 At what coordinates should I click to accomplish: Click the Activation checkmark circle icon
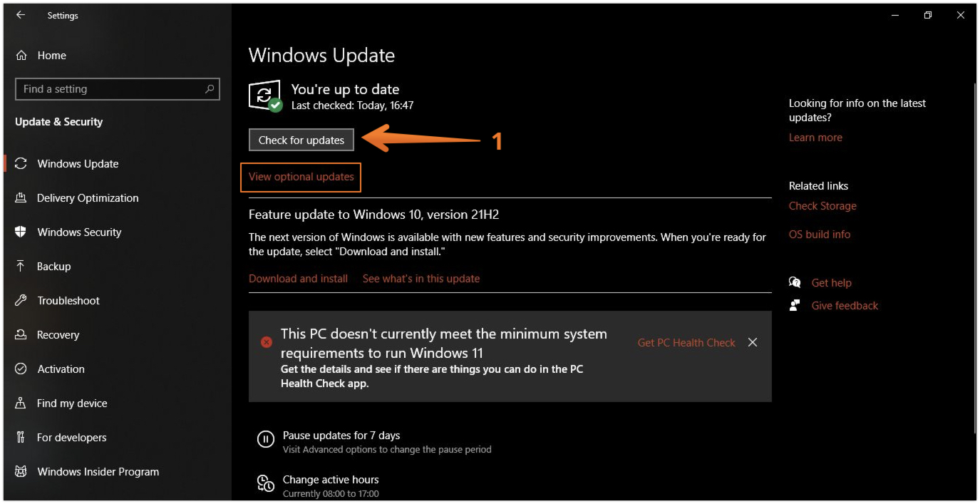pos(21,369)
